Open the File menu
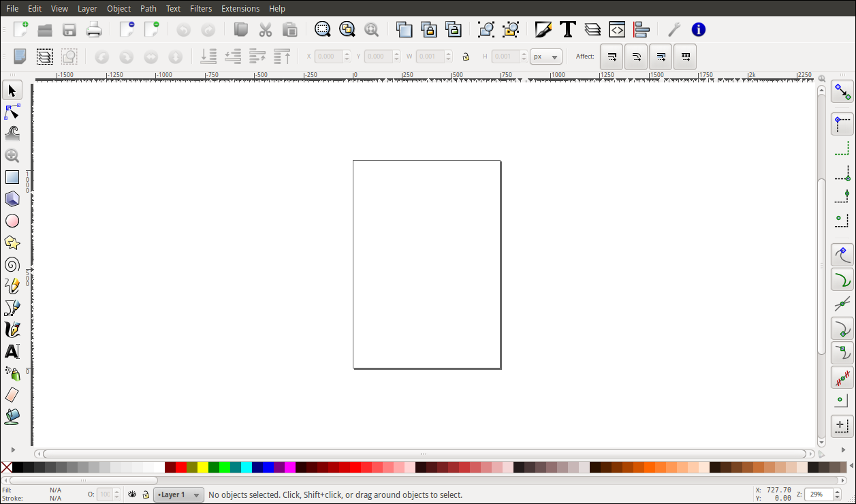This screenshot has width=856, height=504. 12,8
